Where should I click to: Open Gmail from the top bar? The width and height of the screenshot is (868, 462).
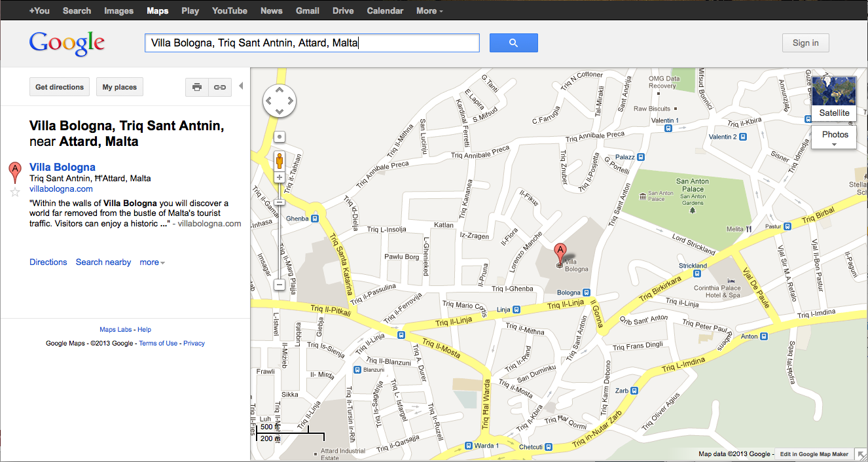(x=307, y=10)
